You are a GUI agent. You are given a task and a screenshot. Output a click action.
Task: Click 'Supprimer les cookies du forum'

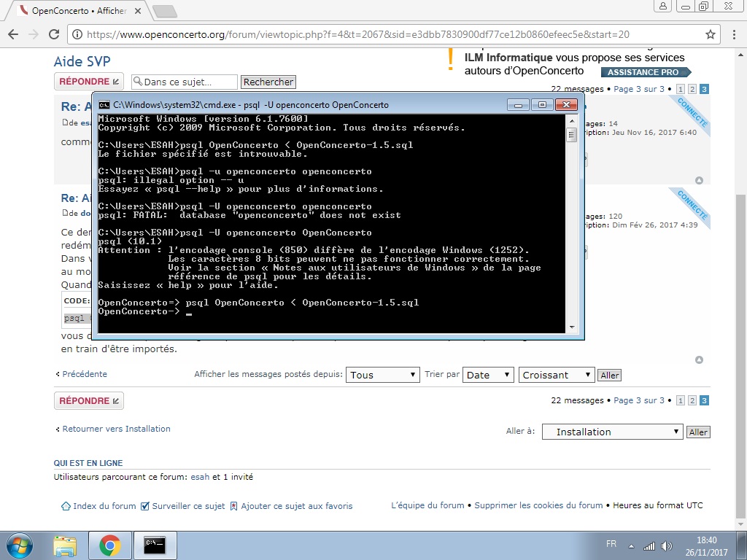[538, 506]
